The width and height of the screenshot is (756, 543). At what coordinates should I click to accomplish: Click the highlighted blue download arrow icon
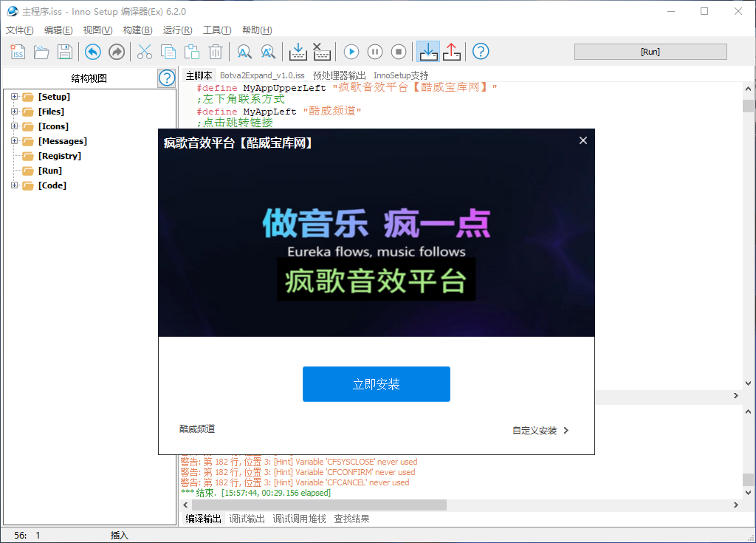click(428, 52)
